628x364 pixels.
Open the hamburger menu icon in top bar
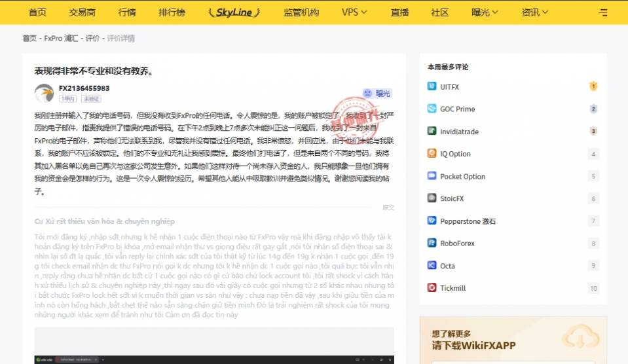(x=602, y=12)
